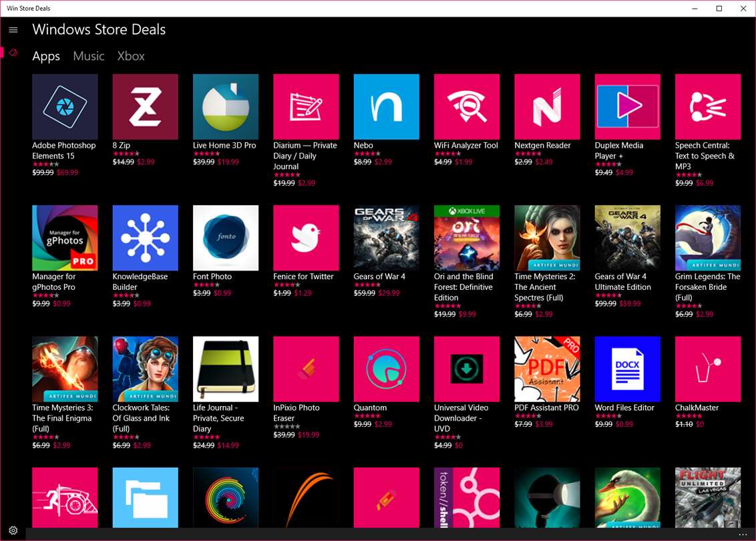The height and width of the screenshot is (541, 756).
Task: Open Adobe Photoshop Elements 15 icon
Action: 65,107
